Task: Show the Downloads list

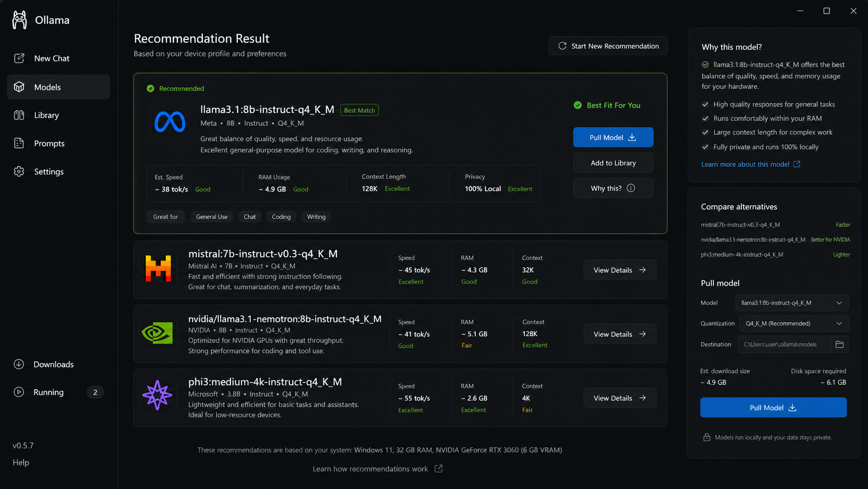Action: click(x=59, y=364)
